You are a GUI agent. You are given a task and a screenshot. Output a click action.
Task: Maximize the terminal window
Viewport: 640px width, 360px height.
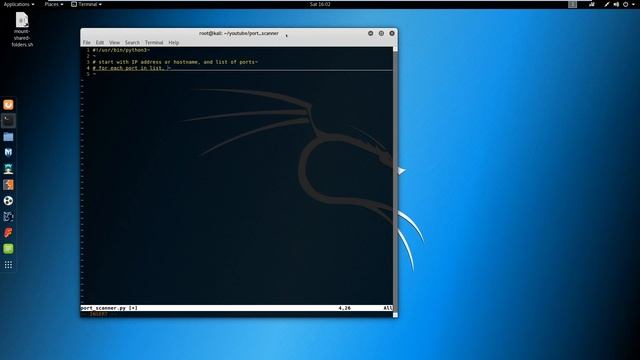point(381,33)
